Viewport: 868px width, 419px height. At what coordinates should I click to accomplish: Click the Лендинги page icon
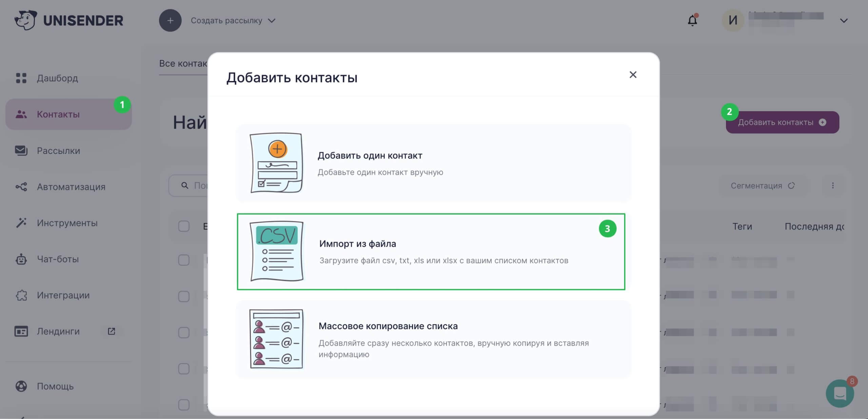point(21,331)
